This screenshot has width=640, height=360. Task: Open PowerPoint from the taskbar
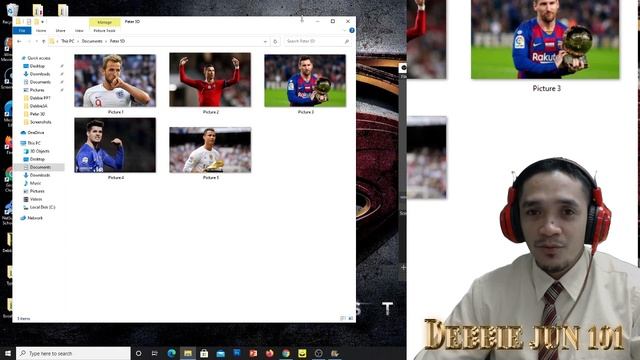coord(253,353)
